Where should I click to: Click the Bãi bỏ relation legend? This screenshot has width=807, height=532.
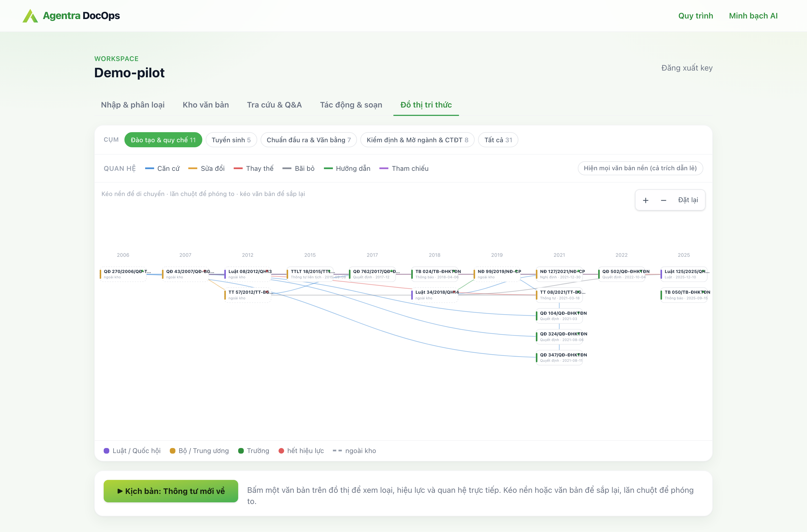298,169
